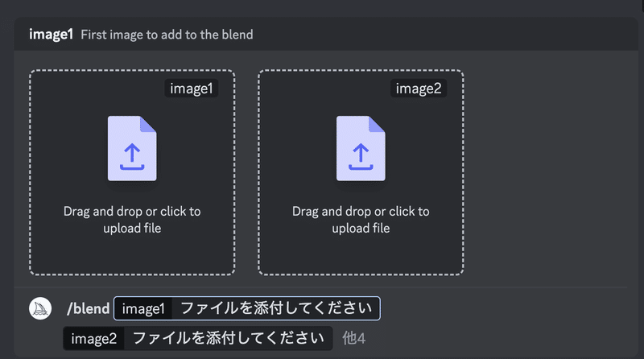Image resolution: width=644 pixels, height=359 pixels.
Task: Select the image1 badge inside first dropzone
Action: coord(192,89)
